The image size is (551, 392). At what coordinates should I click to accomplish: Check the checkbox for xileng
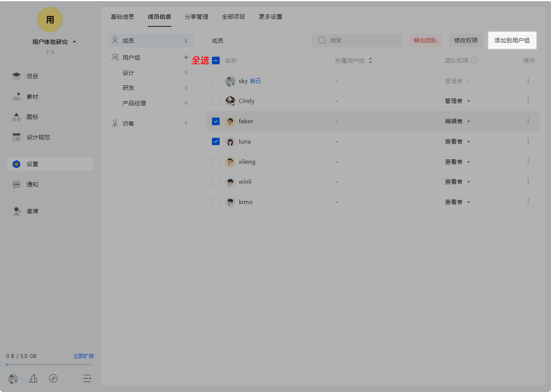[x=216, y=162]
